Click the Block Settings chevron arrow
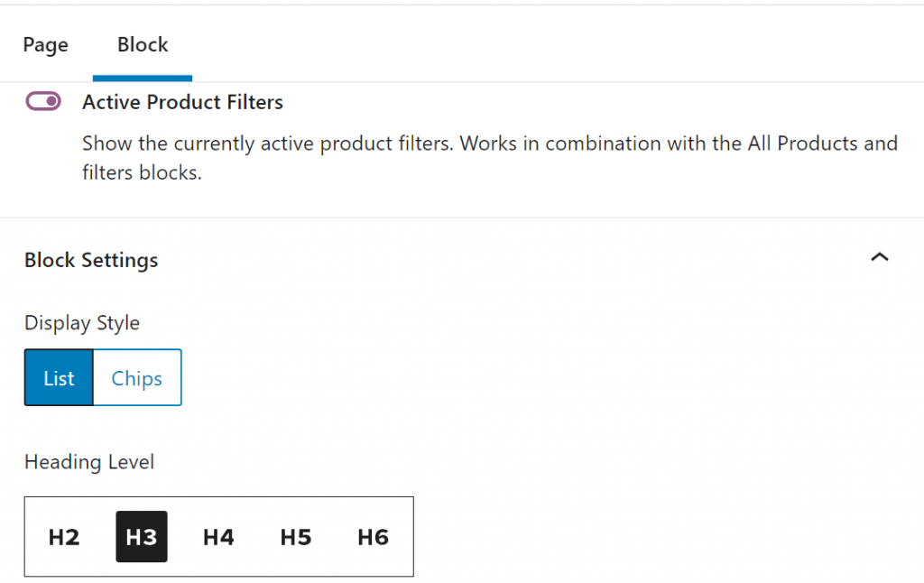924x583 pixels. (880, 258)
